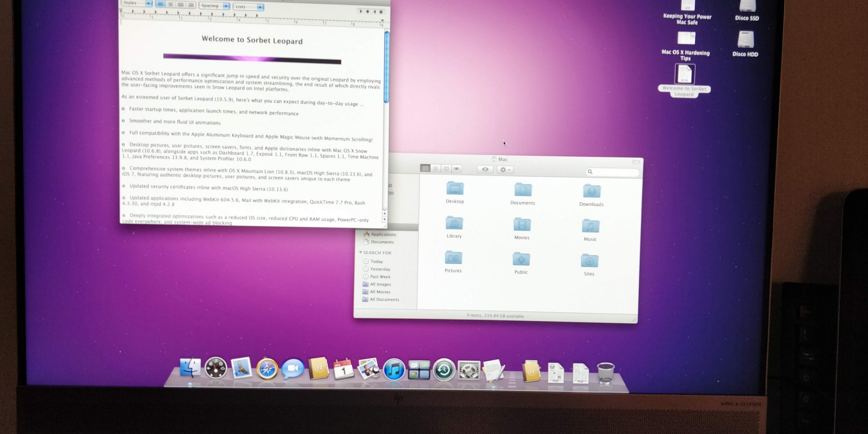
Task: Select All Documents in Finder sidebar
Action: click(x=381, y=299)
